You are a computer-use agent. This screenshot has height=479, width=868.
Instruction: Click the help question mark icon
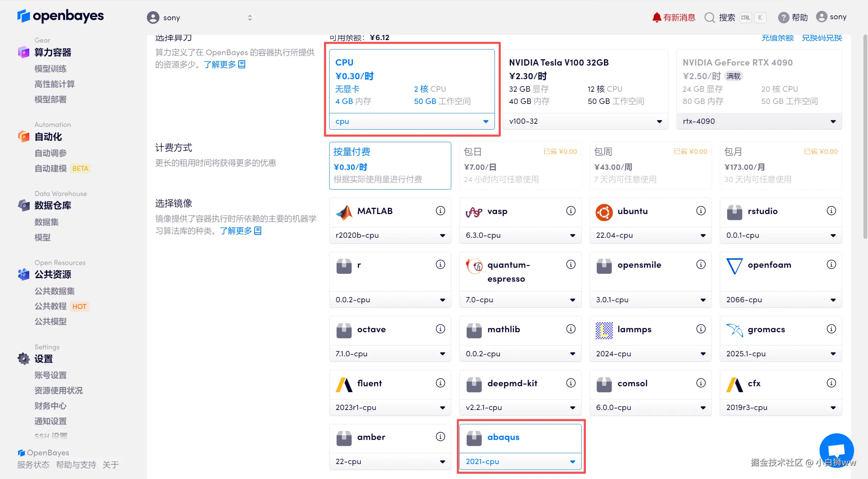pyautogui.click(x=783, y=17)
